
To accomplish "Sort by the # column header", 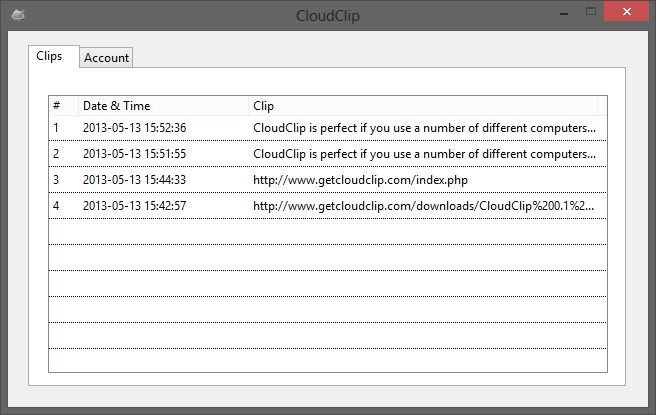I will coord(64,105).
